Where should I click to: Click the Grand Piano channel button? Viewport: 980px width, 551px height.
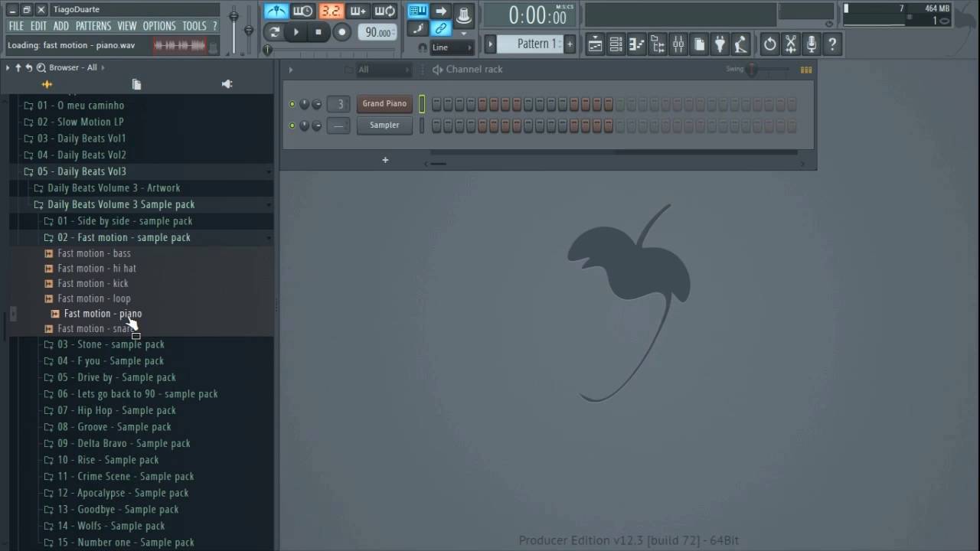coord(384,104)
